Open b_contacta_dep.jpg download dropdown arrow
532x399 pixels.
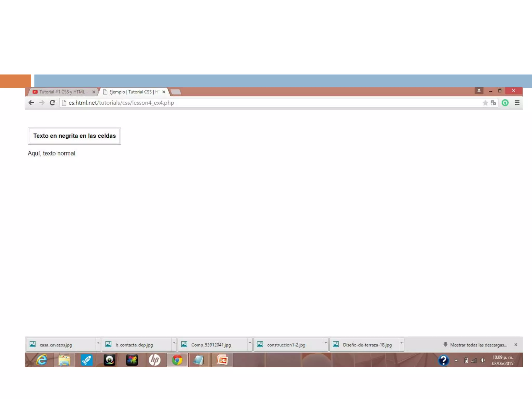(174, 343)
